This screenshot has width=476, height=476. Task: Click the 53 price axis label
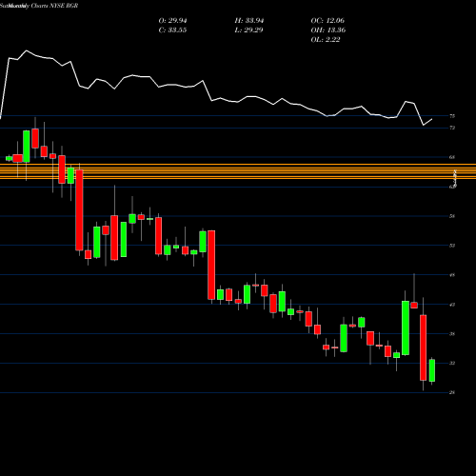pyautogui.click(x=452, y=246)
